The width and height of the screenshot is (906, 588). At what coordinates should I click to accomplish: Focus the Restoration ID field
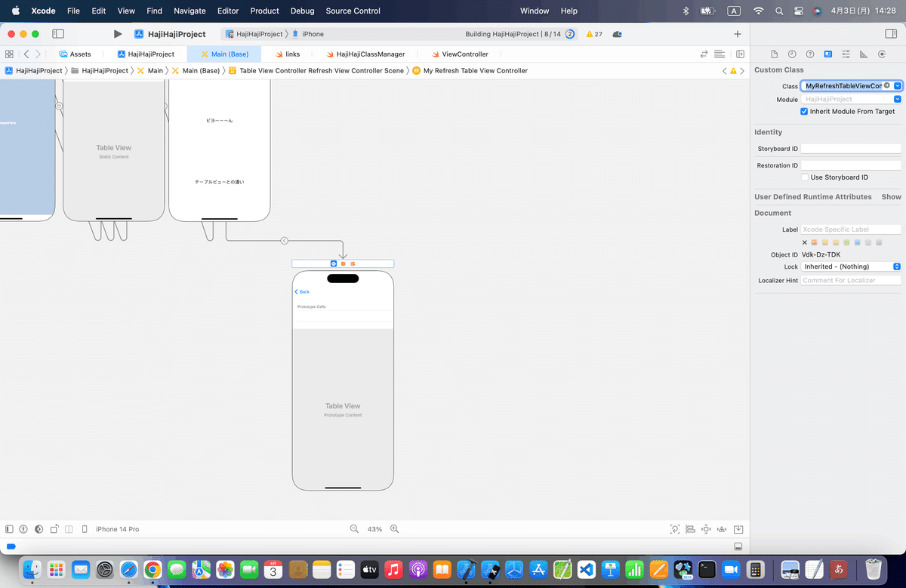point(851,165)
